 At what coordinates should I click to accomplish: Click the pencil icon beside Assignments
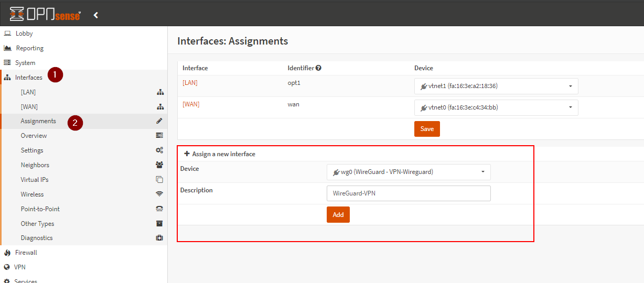159,121
